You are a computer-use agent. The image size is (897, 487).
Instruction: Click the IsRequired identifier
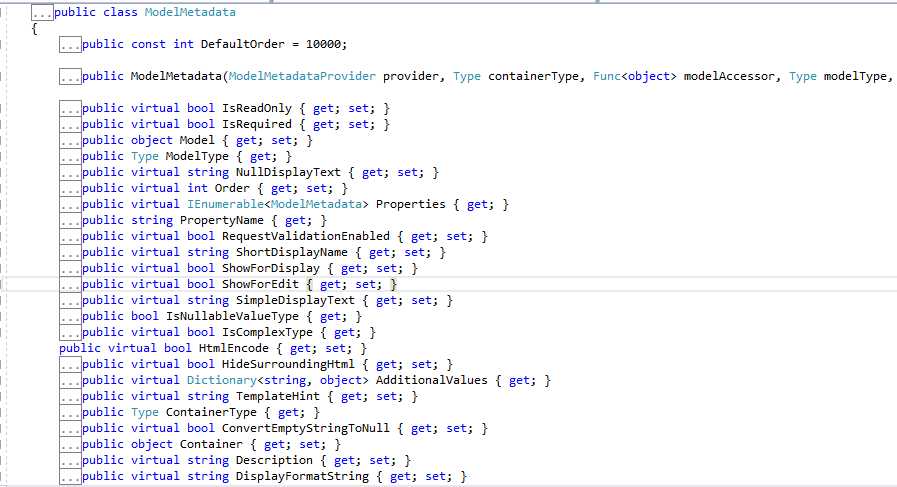tap(257, 124)
